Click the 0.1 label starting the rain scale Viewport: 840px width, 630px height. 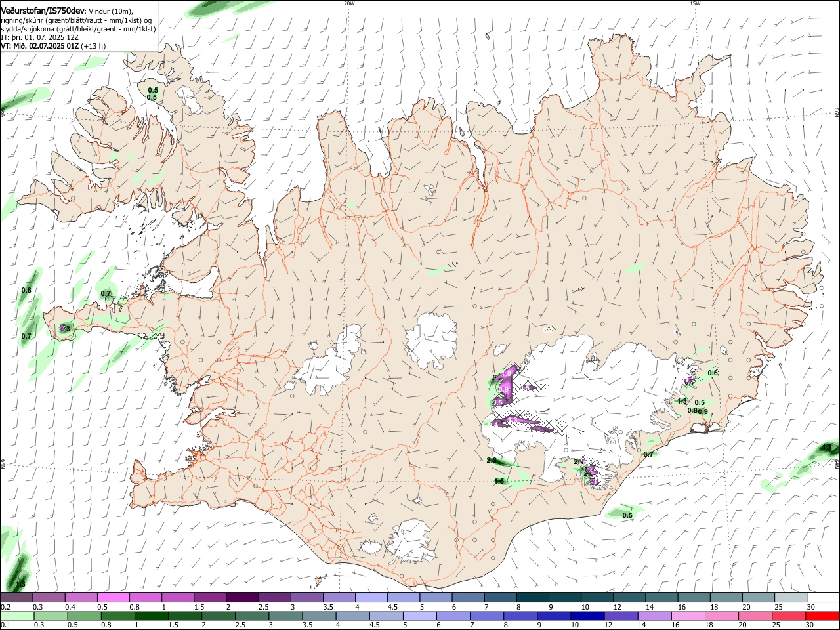[5, 625]
